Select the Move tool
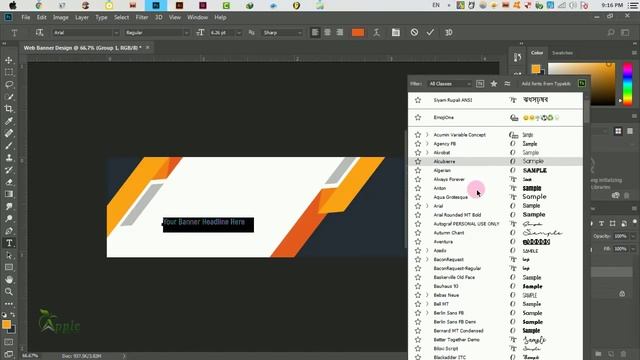This screenshot has width=640, height=360. 9,60
